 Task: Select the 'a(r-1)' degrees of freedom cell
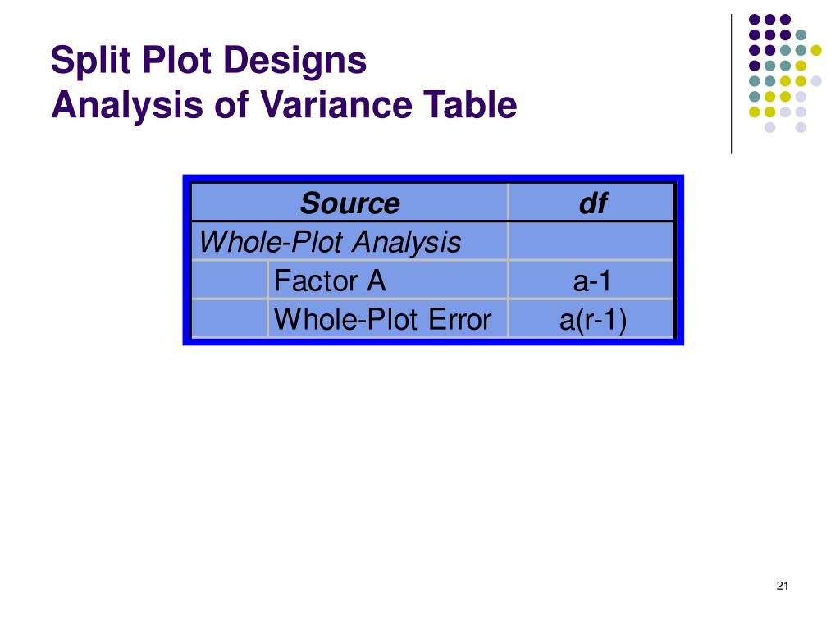[x=591, y=319]
